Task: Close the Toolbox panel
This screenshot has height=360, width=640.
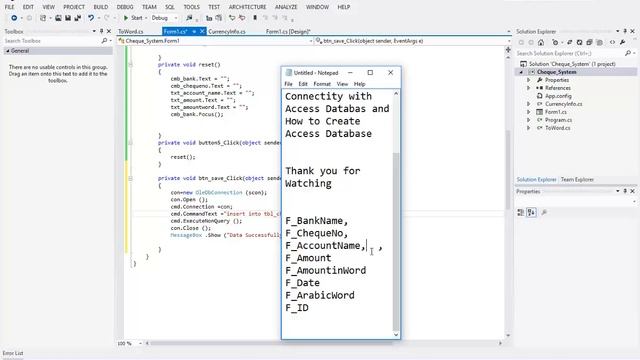Action: click(x=109, y=31)
